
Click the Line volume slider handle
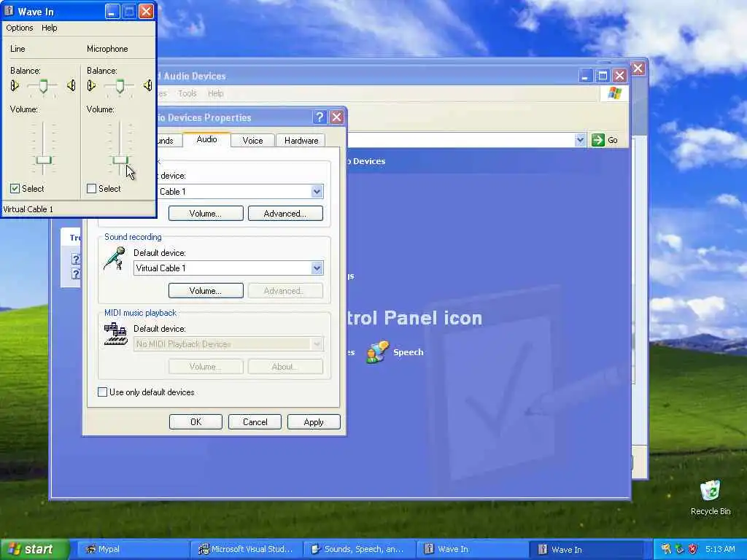pyautogui.click(x=44, y=160)
